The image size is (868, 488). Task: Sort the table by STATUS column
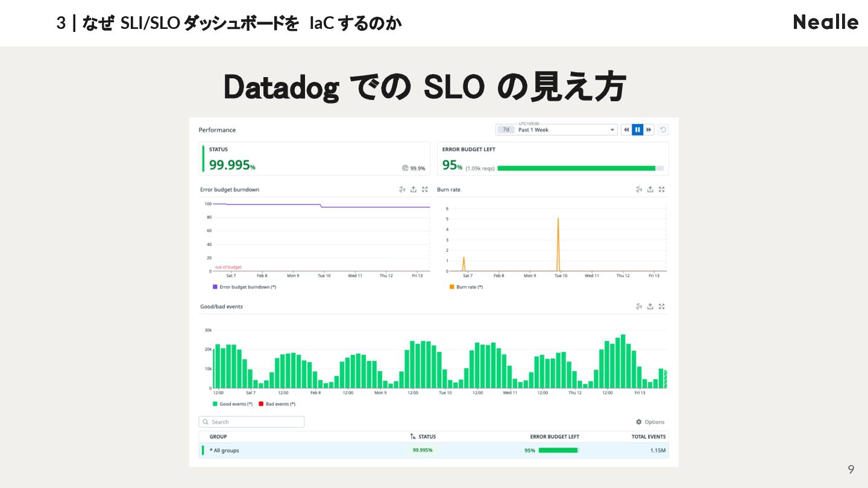(x=423, y=436)
